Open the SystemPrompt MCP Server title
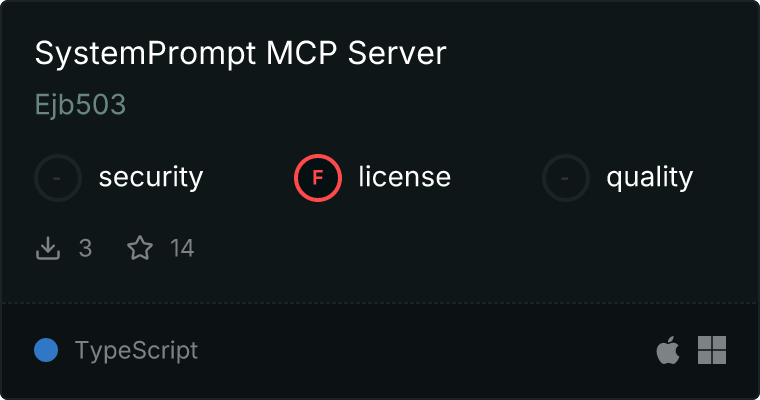The image size is (760, 400). click(x=240, y=53)
